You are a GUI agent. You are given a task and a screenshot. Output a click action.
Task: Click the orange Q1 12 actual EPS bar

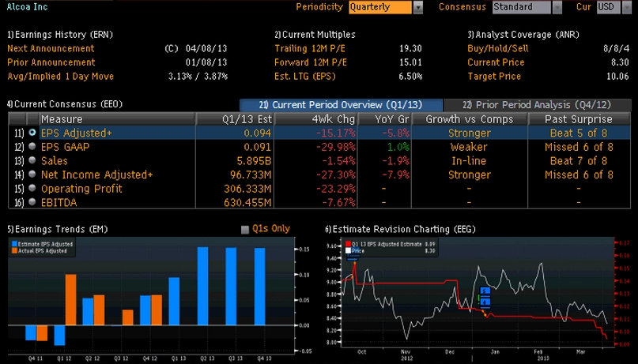click(x=71, y=300)
